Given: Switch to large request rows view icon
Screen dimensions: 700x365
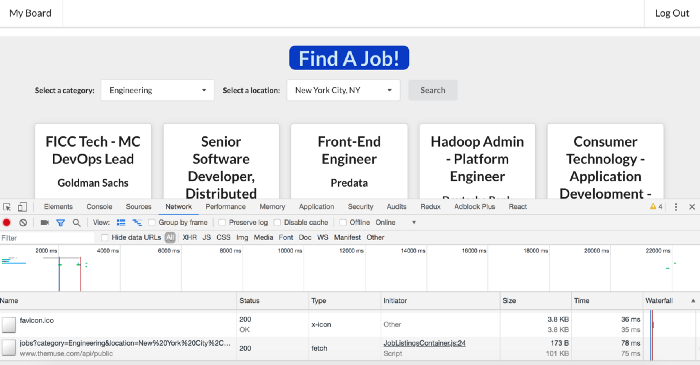Looking at the screenshot, I should pyautogui.click(x=121, y=222).
